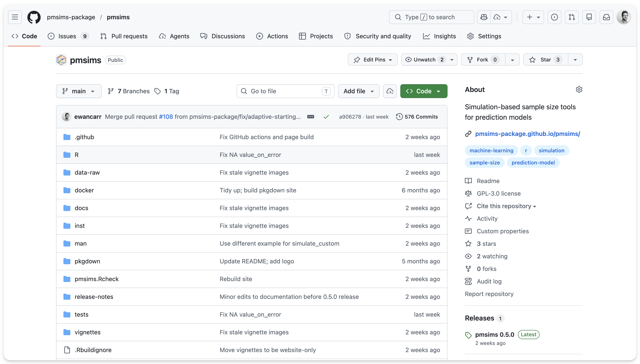Open the Add file dropdown

point(358,91)
